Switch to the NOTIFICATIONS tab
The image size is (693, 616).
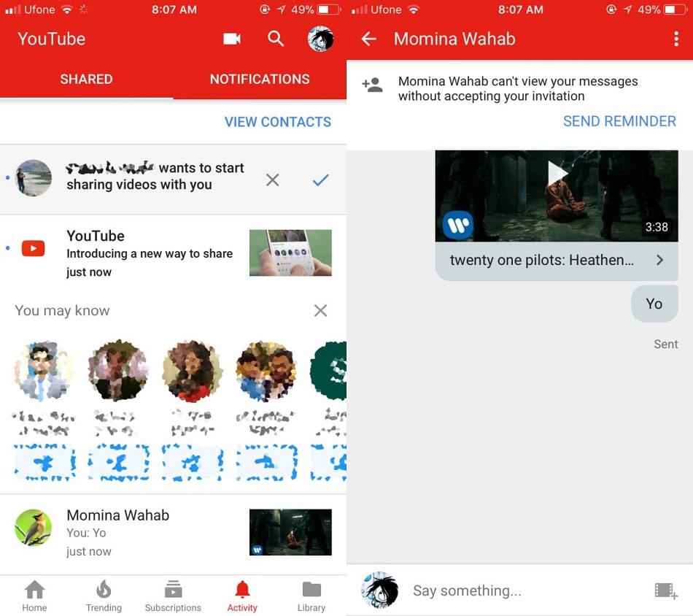[260, 79]
